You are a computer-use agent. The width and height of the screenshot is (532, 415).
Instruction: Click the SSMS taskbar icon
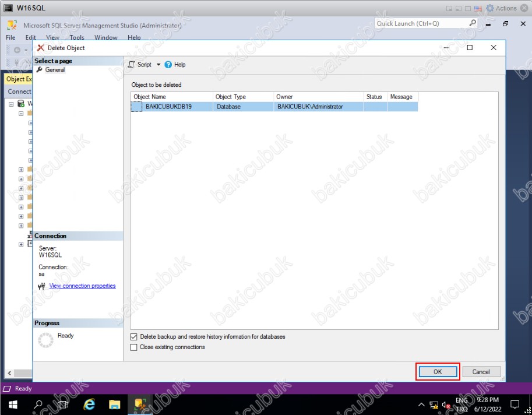(140, 405)
